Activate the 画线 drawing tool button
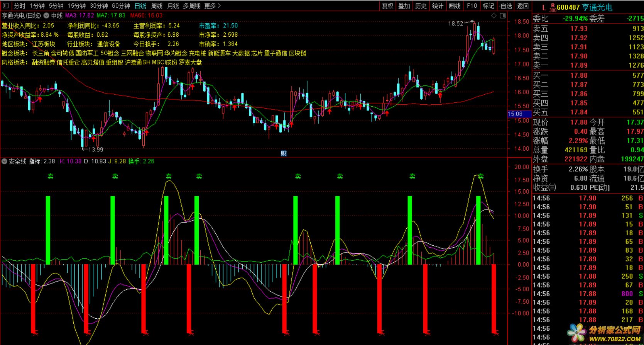644x345 pixels. (x=455, y=6)
